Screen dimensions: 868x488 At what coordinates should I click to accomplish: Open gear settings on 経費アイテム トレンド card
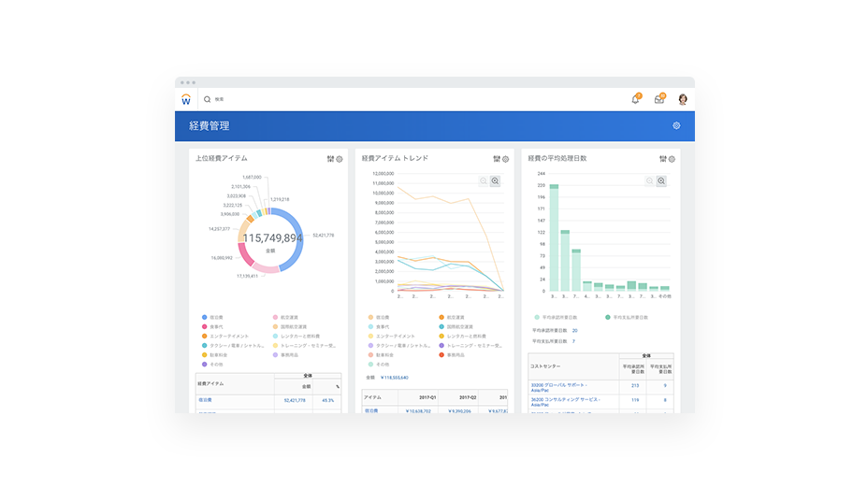tap(506, 159)
